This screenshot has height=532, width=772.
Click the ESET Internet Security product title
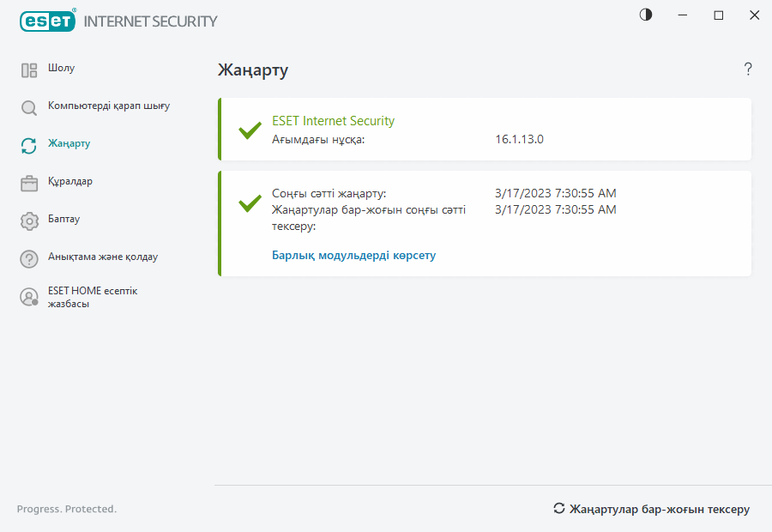[x=333, y=121]
